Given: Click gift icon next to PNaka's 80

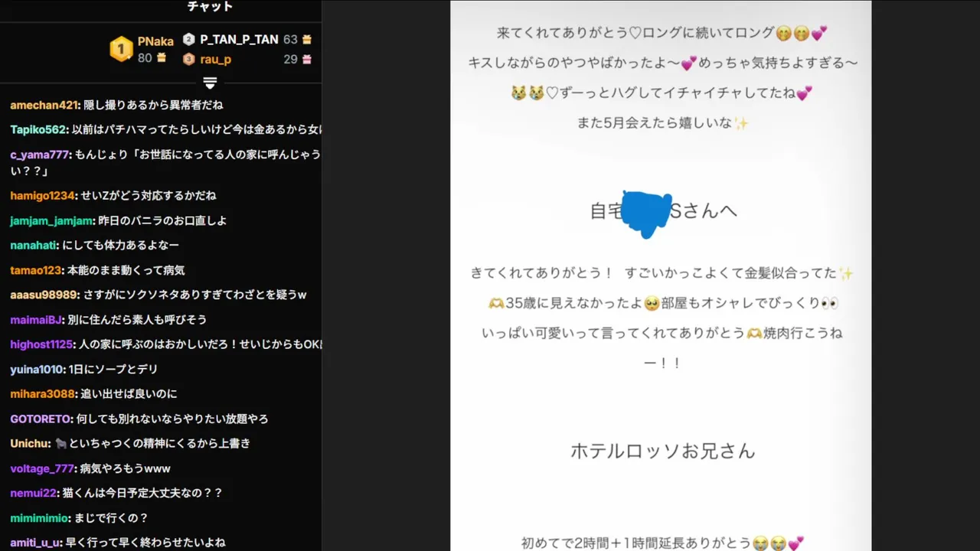Looking at the screenshot, I should [x=162, y=57].
